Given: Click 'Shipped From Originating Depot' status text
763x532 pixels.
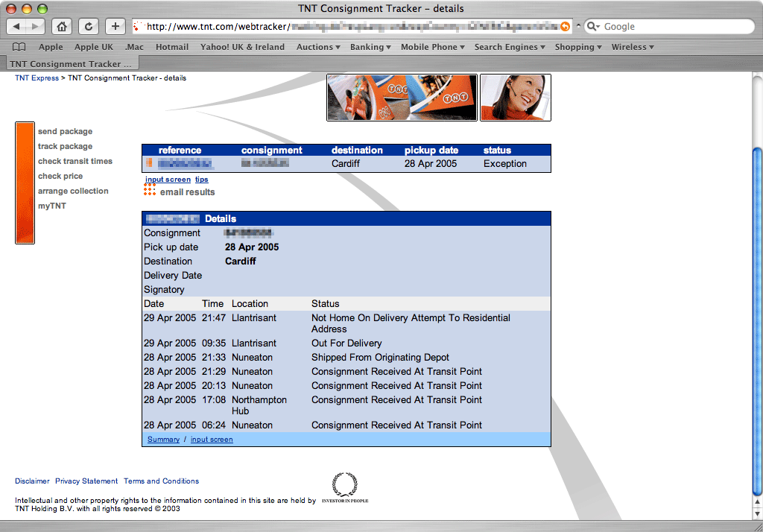Looking at the screenshot, I should pos(380,357).
